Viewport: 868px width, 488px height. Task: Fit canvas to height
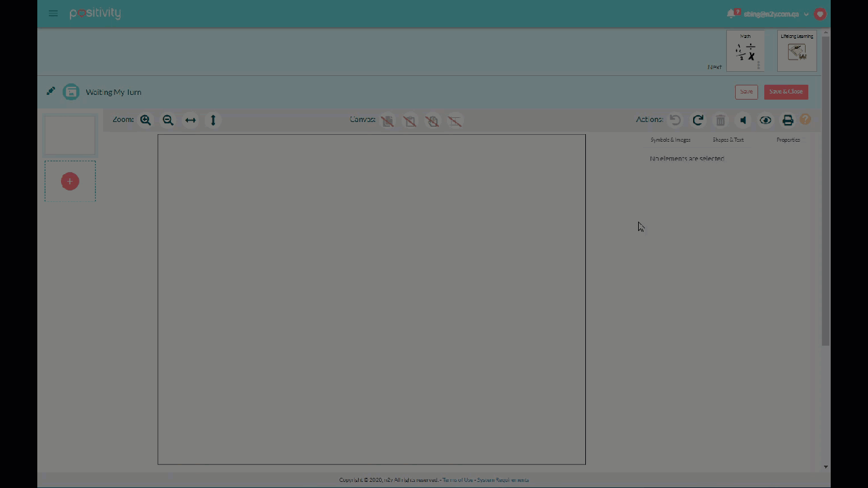pyautogui.click(x=213, y=120)
